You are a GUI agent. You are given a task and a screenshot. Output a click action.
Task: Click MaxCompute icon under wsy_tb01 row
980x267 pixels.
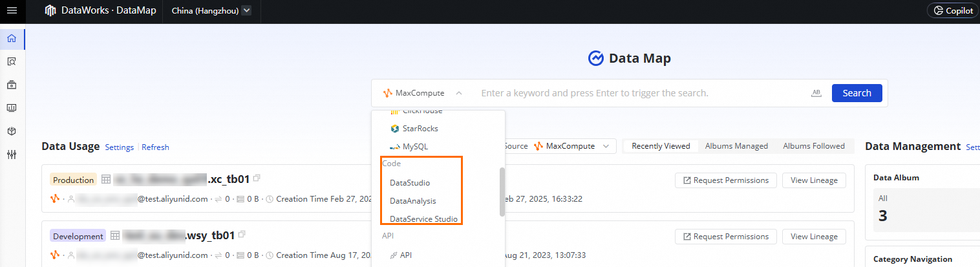pos(55,255)
